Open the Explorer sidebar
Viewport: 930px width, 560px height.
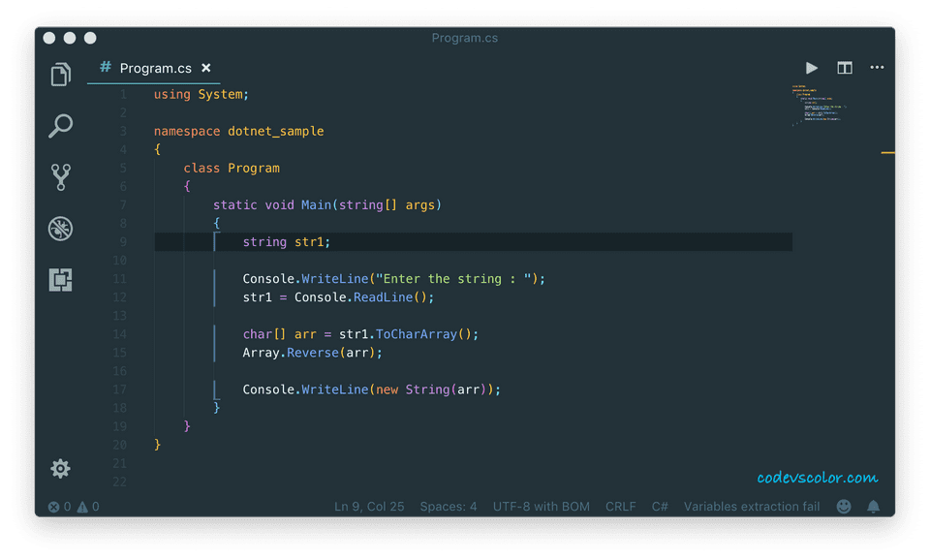pos(60,74)
